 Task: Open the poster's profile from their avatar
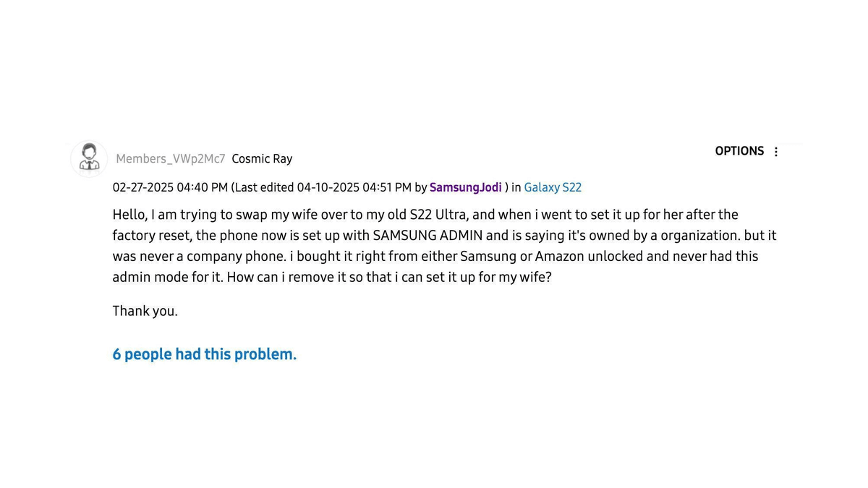point(88,158)
